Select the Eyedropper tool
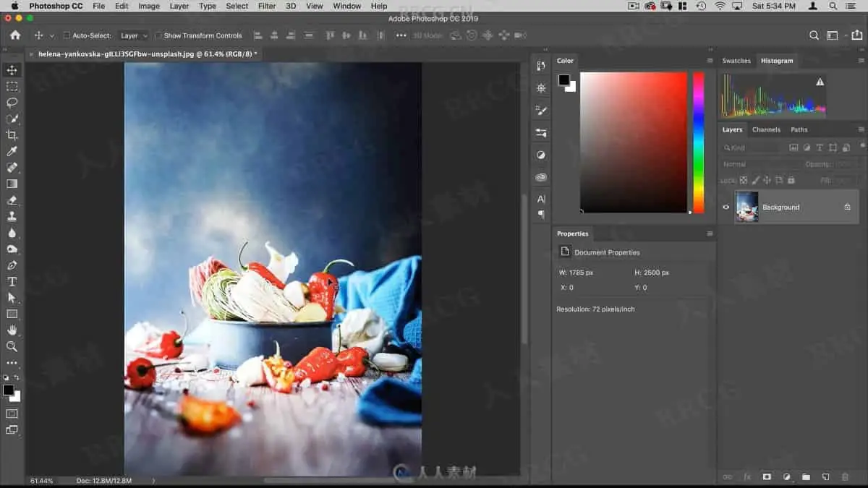 tap(12, 151)
